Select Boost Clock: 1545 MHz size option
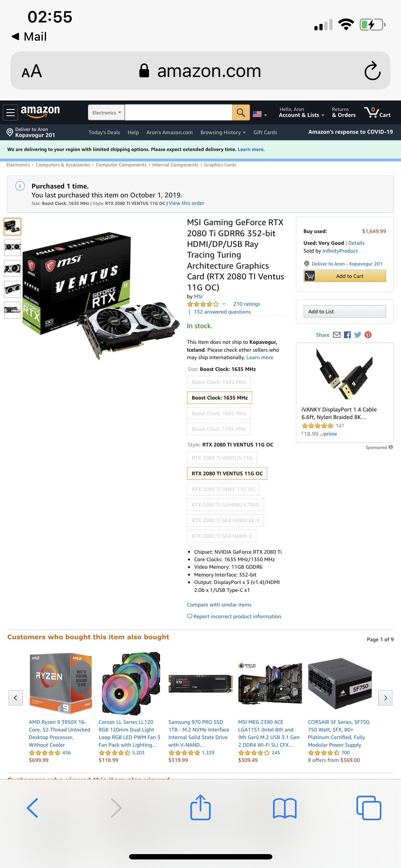Viewport: 401px width, 868px height. coord(219,382)
